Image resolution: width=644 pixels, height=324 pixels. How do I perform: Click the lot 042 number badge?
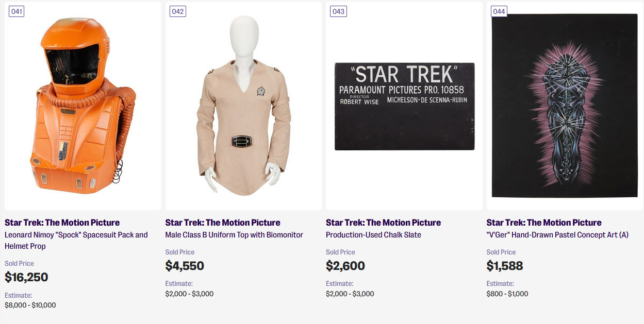click(178, 11)
